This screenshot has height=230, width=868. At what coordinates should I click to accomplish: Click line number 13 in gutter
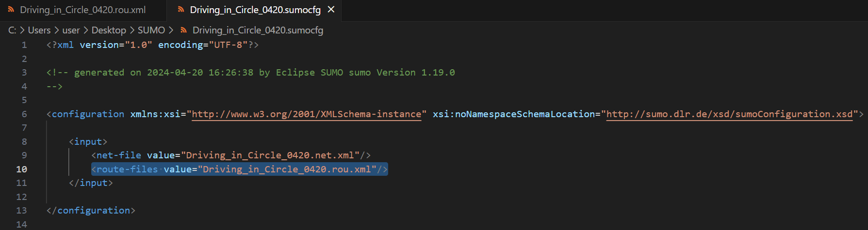[x=22, y=210]
